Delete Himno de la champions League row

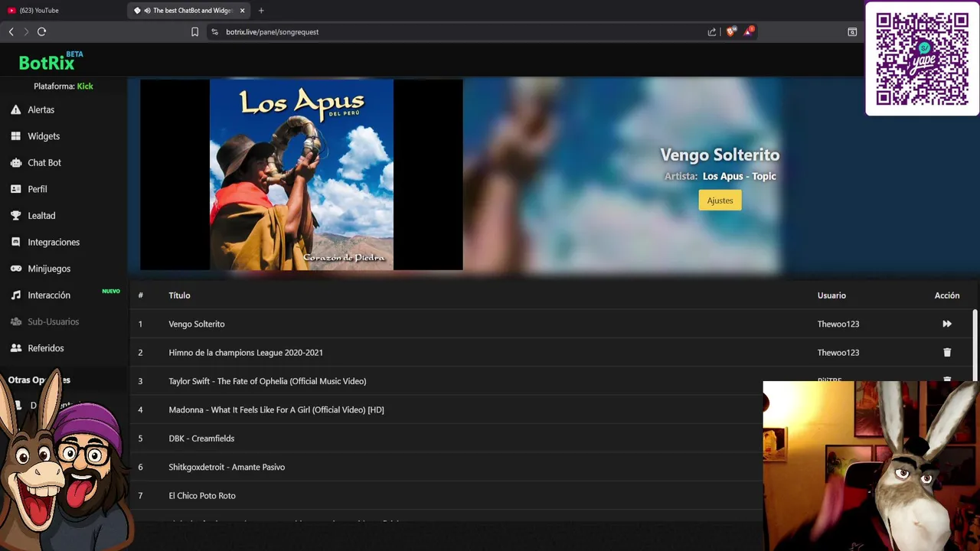[x=947, y=353]
